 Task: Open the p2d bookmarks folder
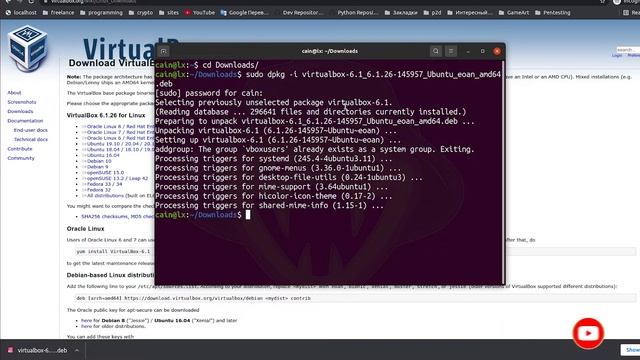click(x=432, y=13)
